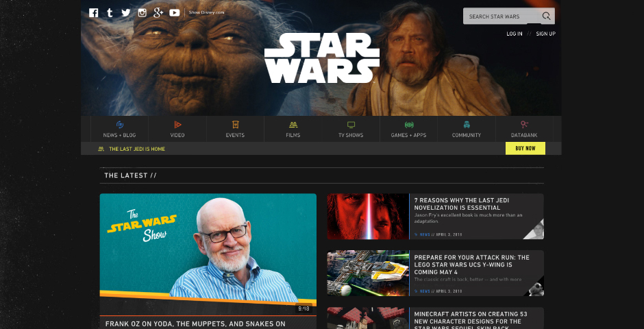
Task: Open the Google Plus icon
Action: tap(158, 13)
